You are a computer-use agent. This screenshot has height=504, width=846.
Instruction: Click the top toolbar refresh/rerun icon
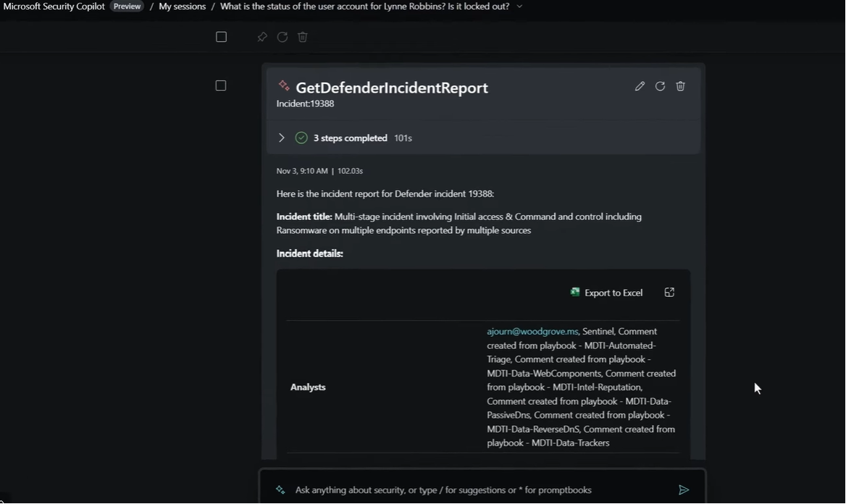pyautogui.click(x=282, y=37)
